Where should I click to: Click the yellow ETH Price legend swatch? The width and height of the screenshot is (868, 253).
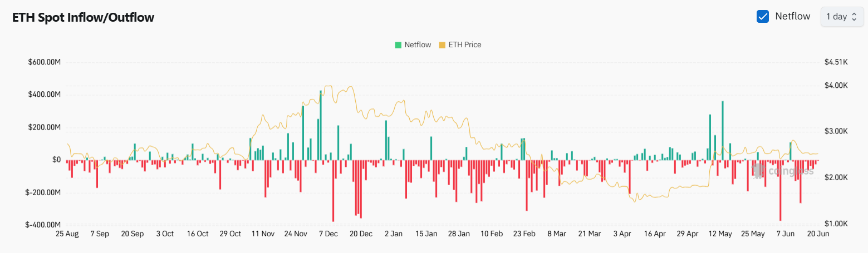(x=443, y=45)
